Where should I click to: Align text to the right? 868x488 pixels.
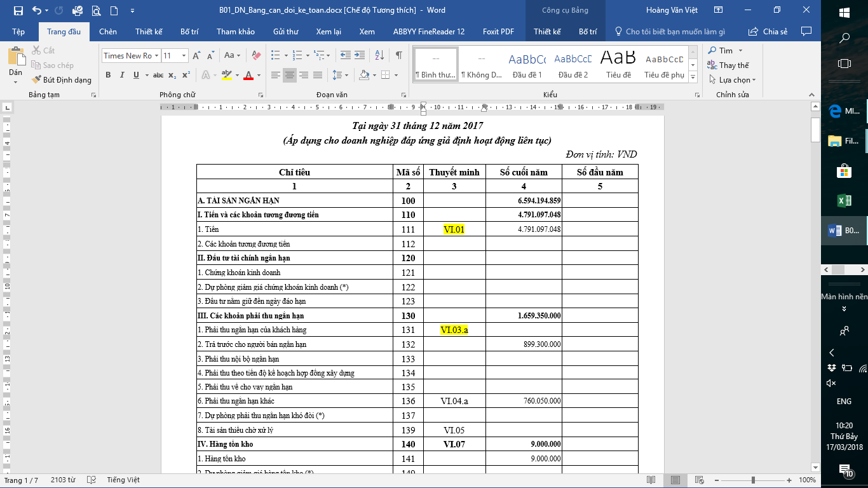click(304, 75)
